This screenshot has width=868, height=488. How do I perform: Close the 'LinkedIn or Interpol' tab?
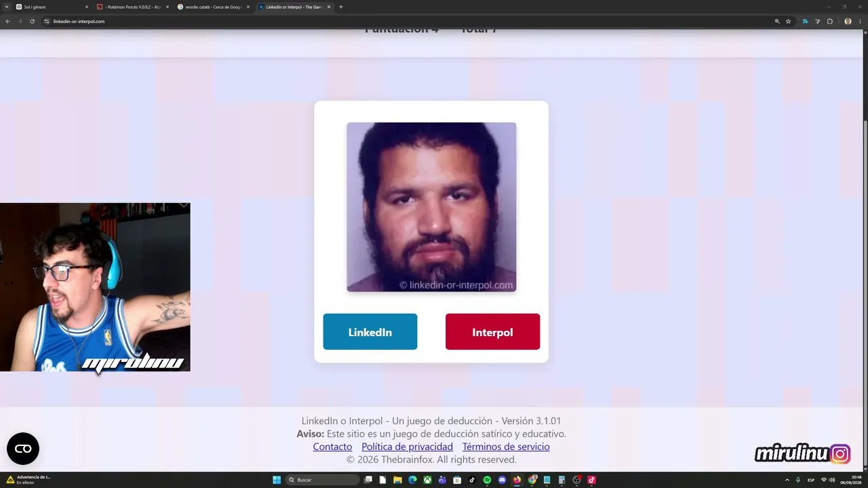329,7
